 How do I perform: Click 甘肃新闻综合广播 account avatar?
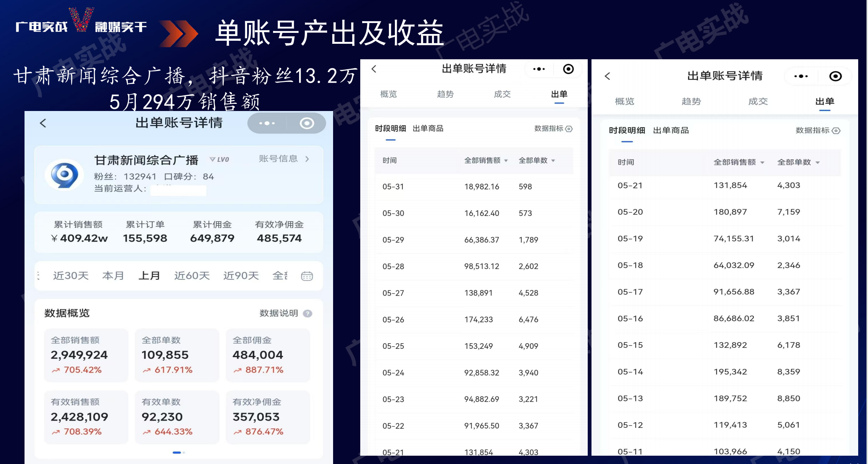click(x=65, y=174)
